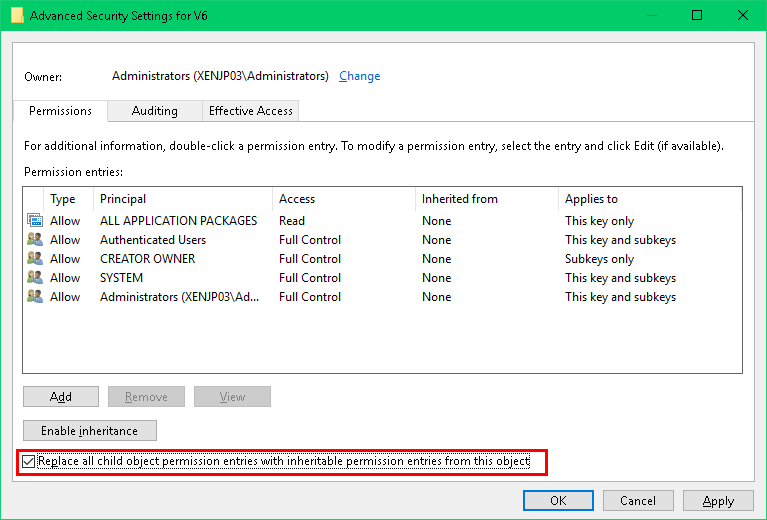Select the Permissions tab
Screen dimensions: 767x520
(60, 111)
